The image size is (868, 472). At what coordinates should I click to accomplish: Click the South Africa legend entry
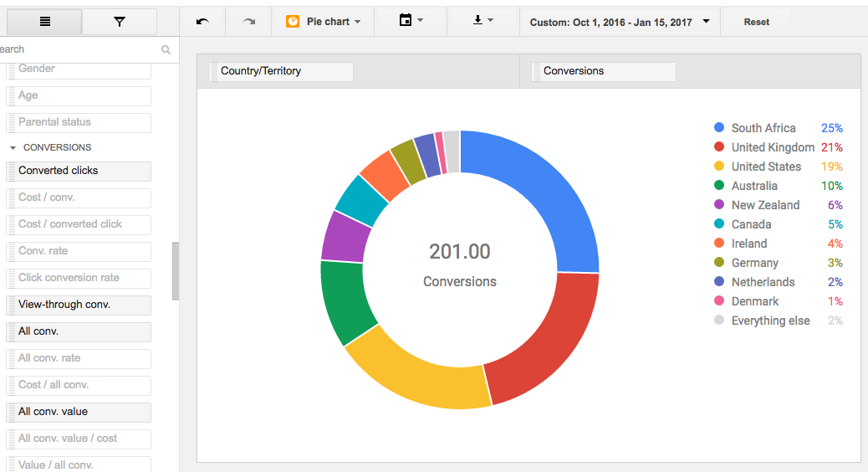click(763, 128)
